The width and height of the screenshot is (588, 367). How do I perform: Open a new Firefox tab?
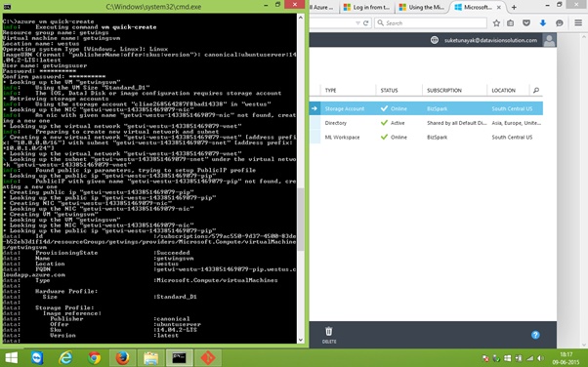coord(514,7)
